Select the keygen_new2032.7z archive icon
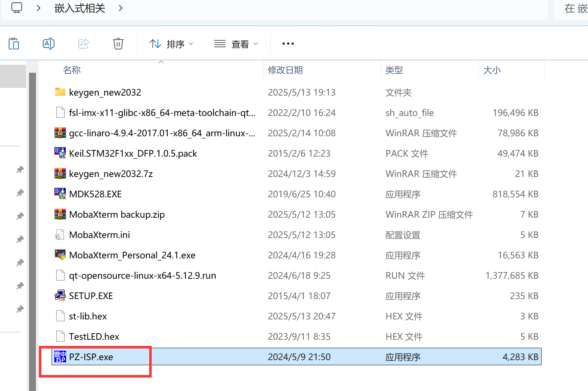Viewport: 588px width, 391px height. [60, 174]
